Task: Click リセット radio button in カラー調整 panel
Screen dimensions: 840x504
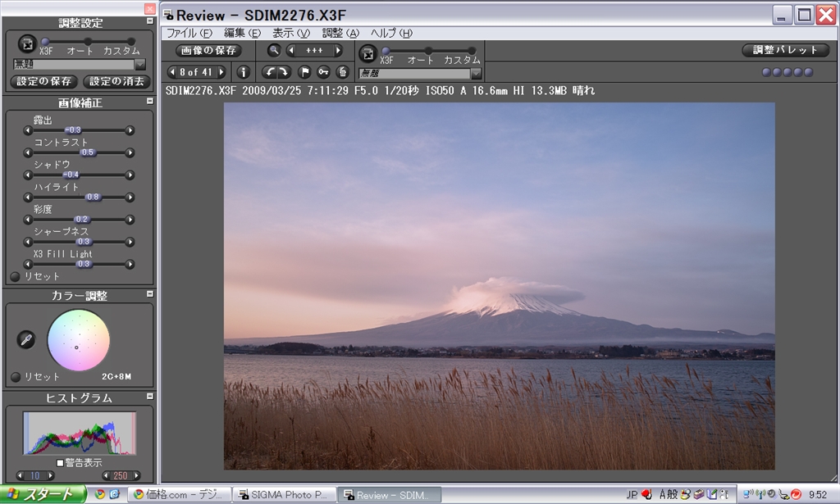Action: [15, 377]
